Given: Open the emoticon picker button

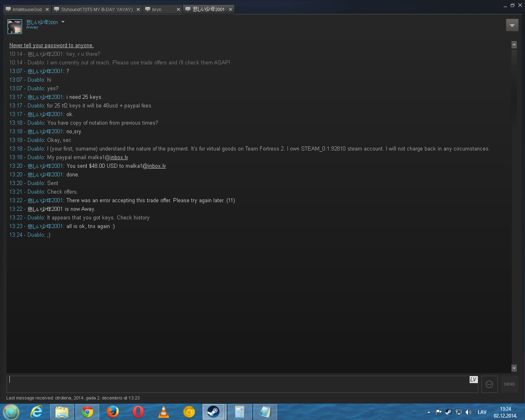Looking at the screenshot, I should click(x=489, y=384).
